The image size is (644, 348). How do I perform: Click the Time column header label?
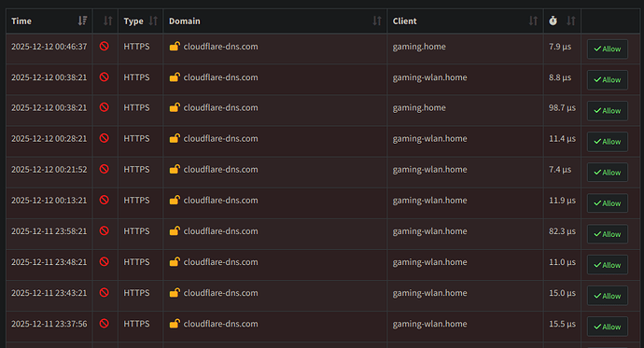click(21, 21)
